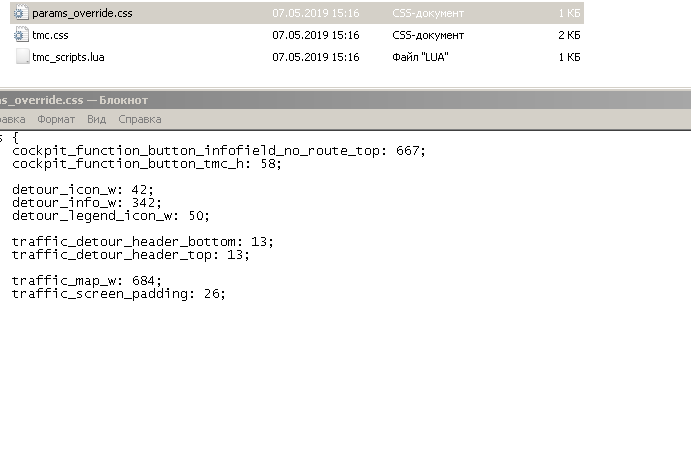Image resolution: width=691 pixels, height=456 pixels.
Task: Open the Справка menu in Notepad
Action: (x=140, y=119)
